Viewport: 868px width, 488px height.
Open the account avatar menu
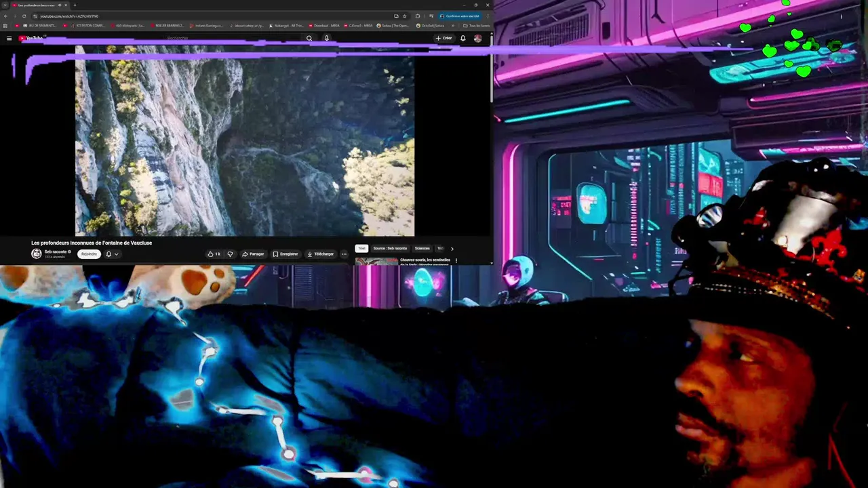pyautogui.click(x=478, y=38)
